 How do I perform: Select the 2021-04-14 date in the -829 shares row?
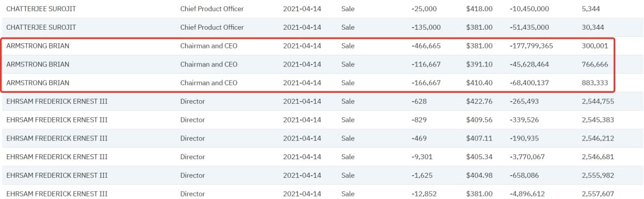(x=302, y=120)
